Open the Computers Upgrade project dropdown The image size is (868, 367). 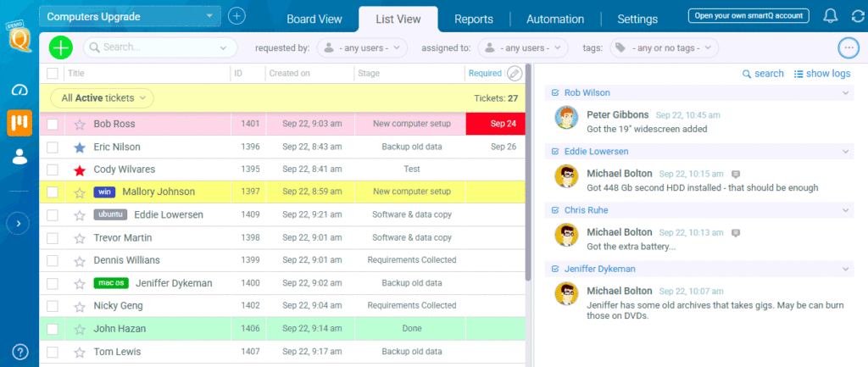(x=130, y=16)
